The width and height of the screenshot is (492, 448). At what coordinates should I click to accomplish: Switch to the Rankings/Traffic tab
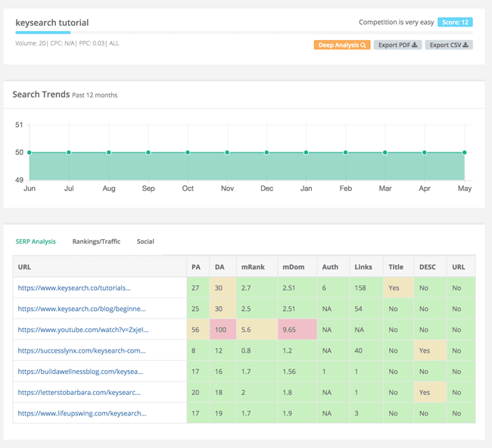click(x=96, y=241)
